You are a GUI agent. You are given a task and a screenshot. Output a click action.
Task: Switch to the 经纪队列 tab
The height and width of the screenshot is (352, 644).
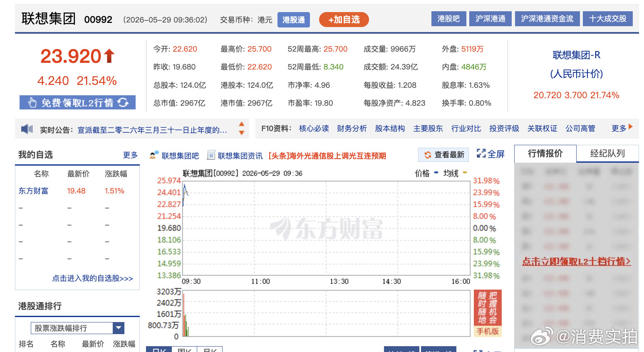(607, 154)
